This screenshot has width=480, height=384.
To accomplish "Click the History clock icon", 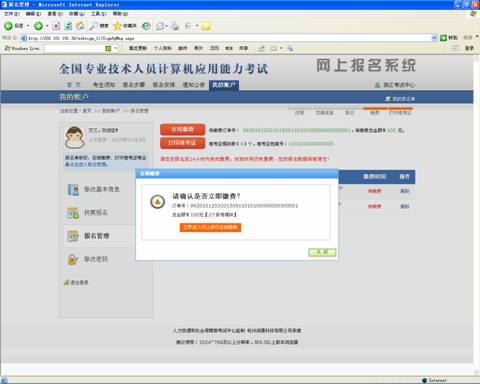I will click(x=146, y=26).
